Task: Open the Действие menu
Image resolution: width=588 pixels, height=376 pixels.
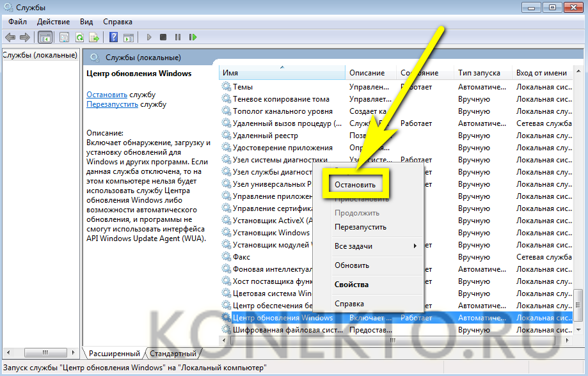Action: click(53, 22)
